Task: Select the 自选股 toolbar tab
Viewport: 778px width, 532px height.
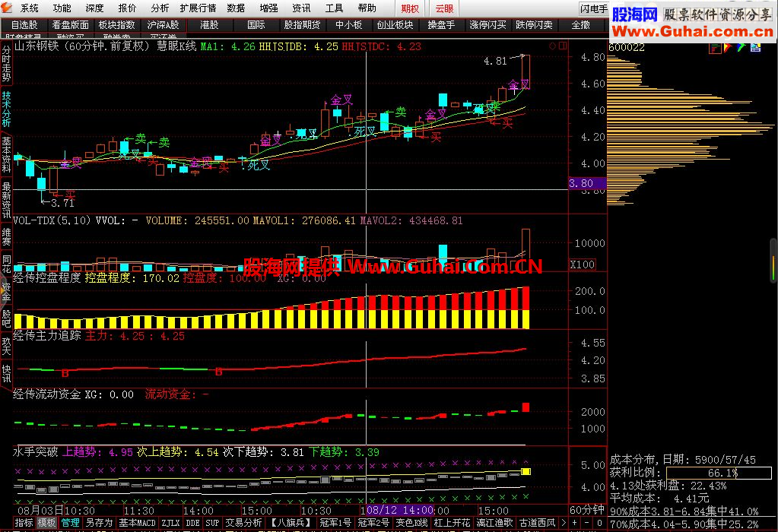Action: click(x=24, y=25)
